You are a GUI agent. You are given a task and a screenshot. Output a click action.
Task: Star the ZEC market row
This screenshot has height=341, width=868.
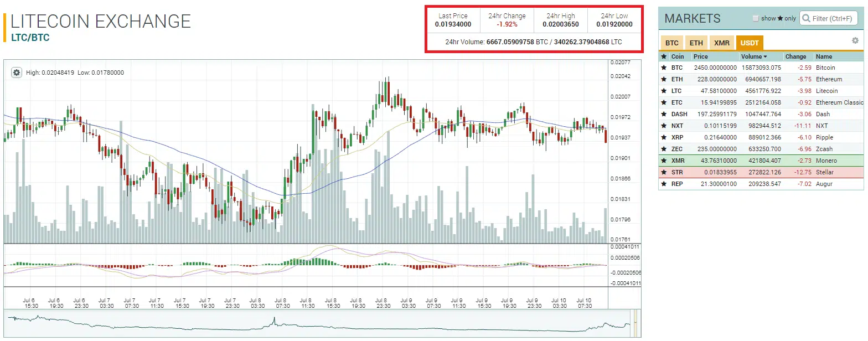664,149
